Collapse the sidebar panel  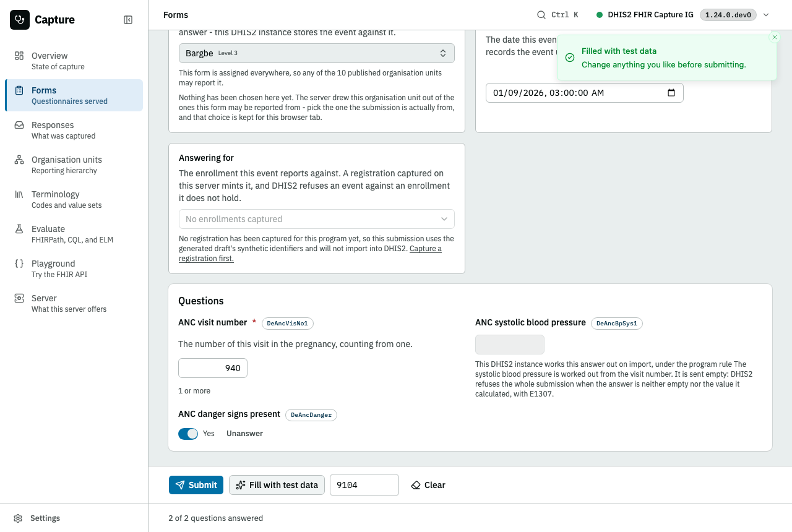pos(128,20)
